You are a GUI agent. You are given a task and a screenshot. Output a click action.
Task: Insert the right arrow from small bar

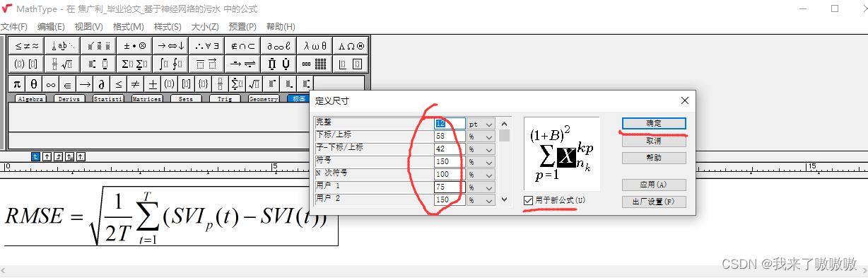tap(85, 83)
